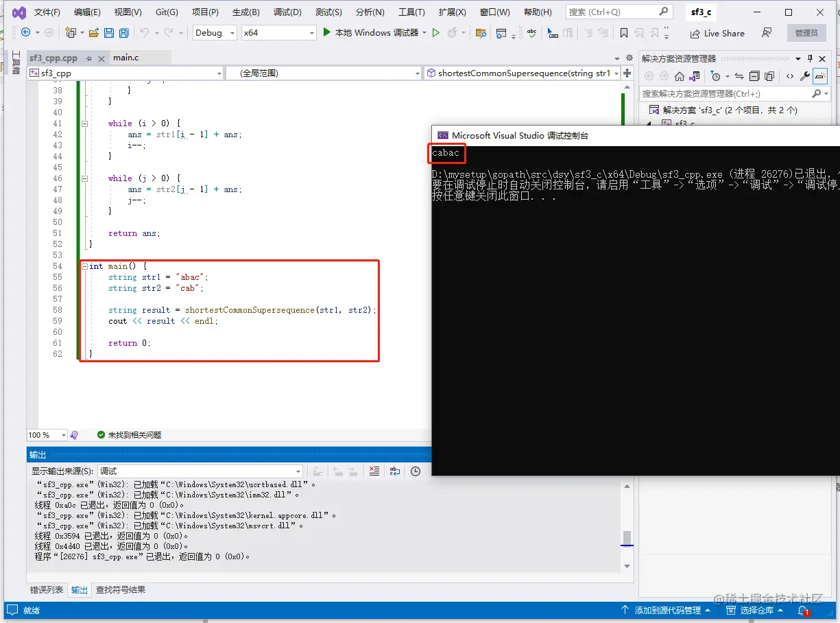Click the undo arrow icon

[x=144, y=33]
